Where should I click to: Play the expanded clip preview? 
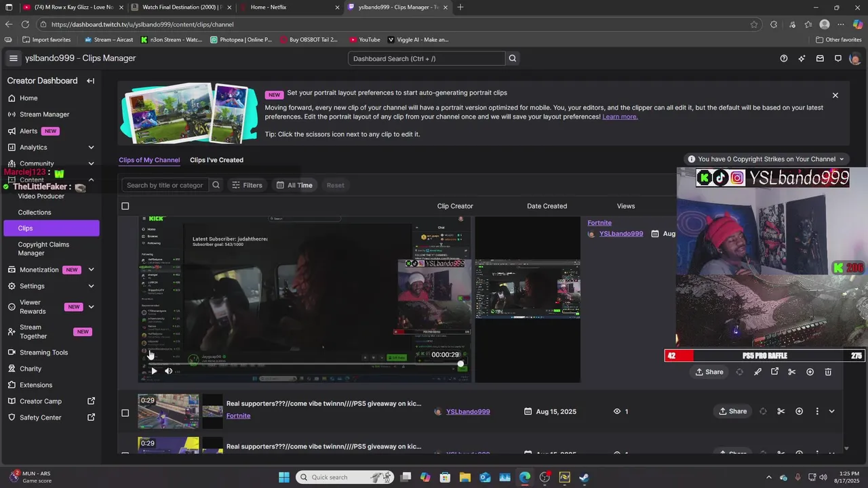click(154, 371)
